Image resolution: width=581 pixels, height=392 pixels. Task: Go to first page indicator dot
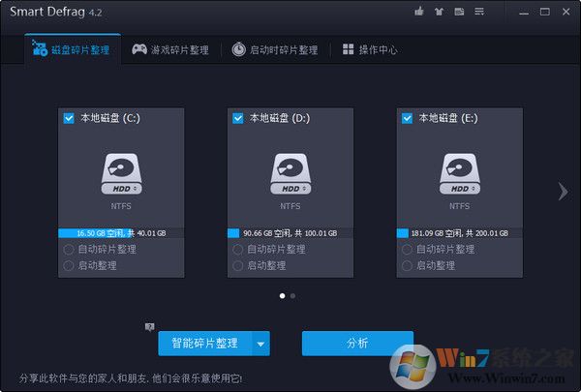point(283,296)
